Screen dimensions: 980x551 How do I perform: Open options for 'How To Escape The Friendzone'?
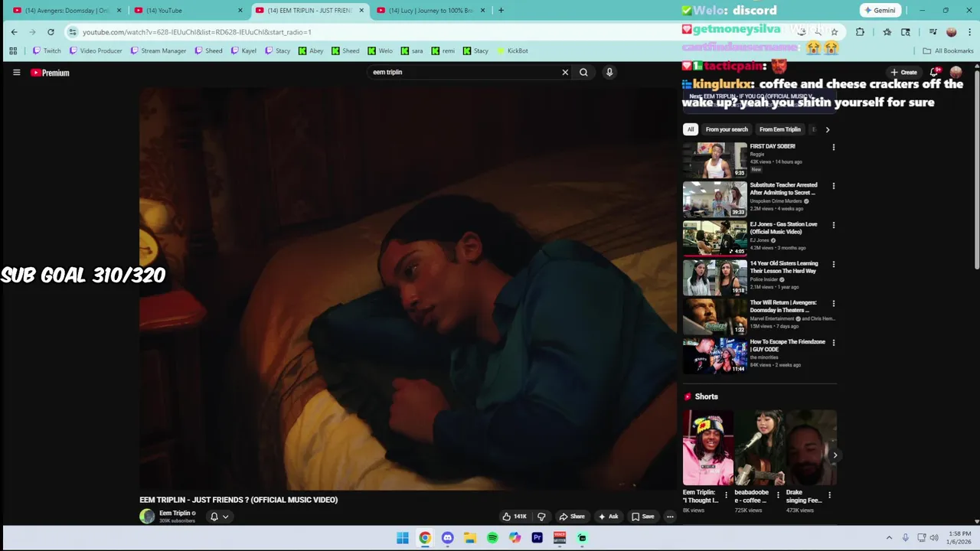[x=834, y=343]
